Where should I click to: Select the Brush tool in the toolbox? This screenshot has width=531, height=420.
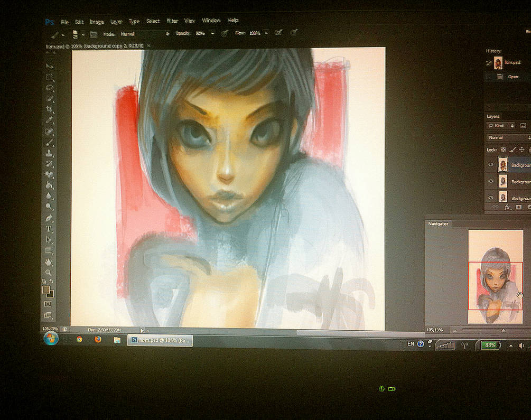coord(50,142)
